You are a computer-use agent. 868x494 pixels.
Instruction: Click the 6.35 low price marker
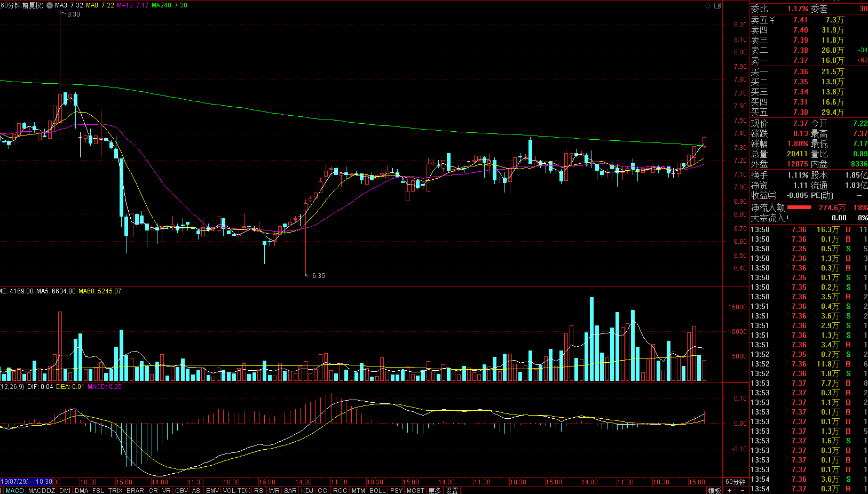pyautogui.click(x=318, y=276)
